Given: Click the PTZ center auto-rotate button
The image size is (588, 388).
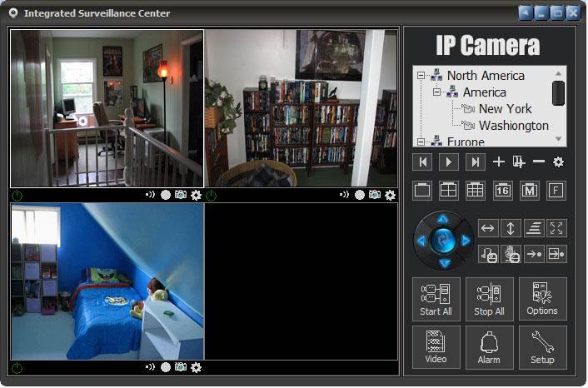Looking at the screenshot, I should pyautogui.click(x=443, y=241).
